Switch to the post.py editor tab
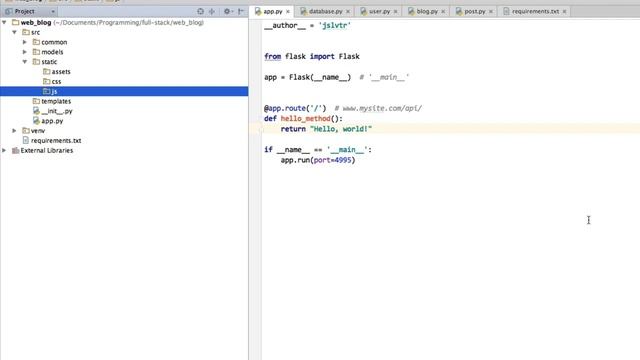This screenshot has width=640, height=360. tap(475, 11)
